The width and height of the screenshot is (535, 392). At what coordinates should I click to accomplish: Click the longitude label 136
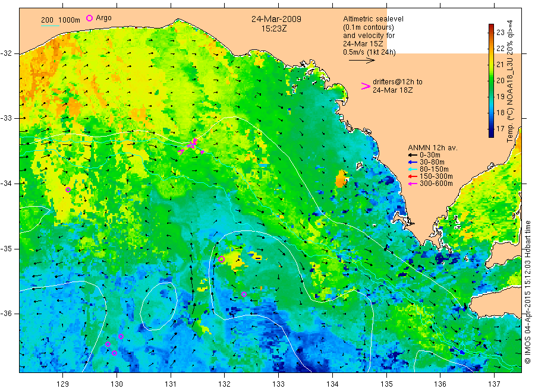tap(440, 384)
